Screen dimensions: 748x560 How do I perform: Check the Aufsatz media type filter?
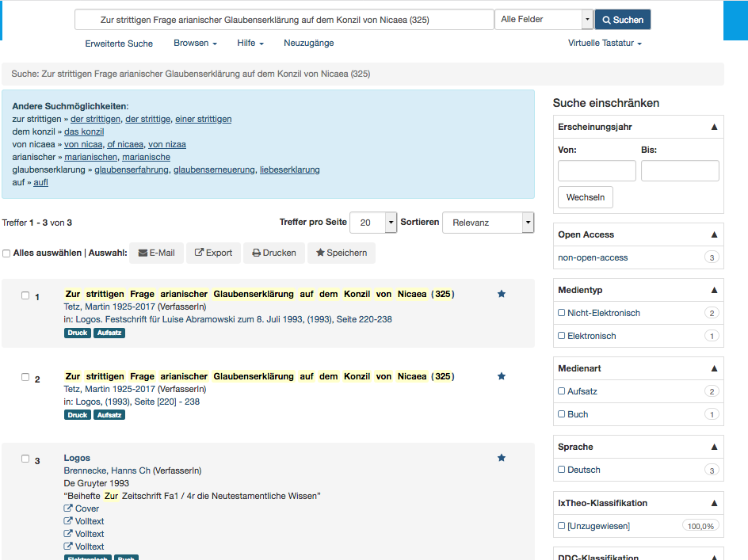[562, 391]
